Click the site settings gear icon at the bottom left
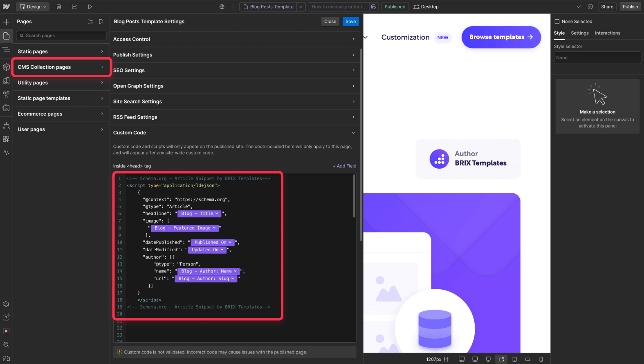This screenshot has width=644, height=364. 6,304
